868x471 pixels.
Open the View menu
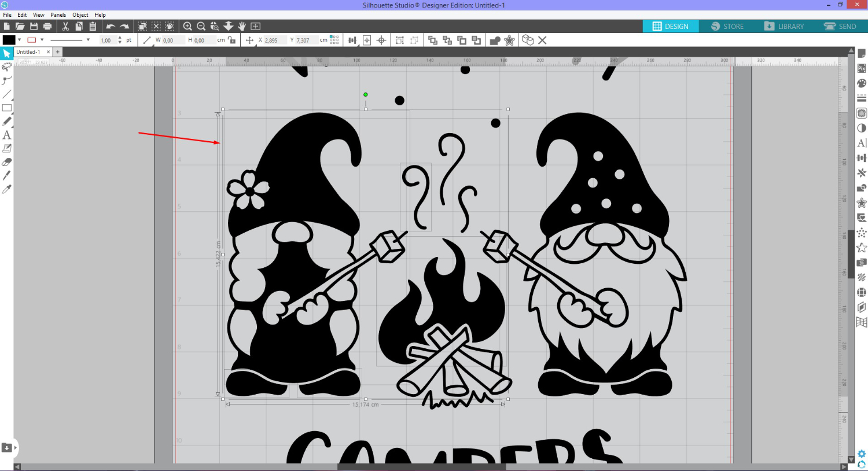[39, 15]
